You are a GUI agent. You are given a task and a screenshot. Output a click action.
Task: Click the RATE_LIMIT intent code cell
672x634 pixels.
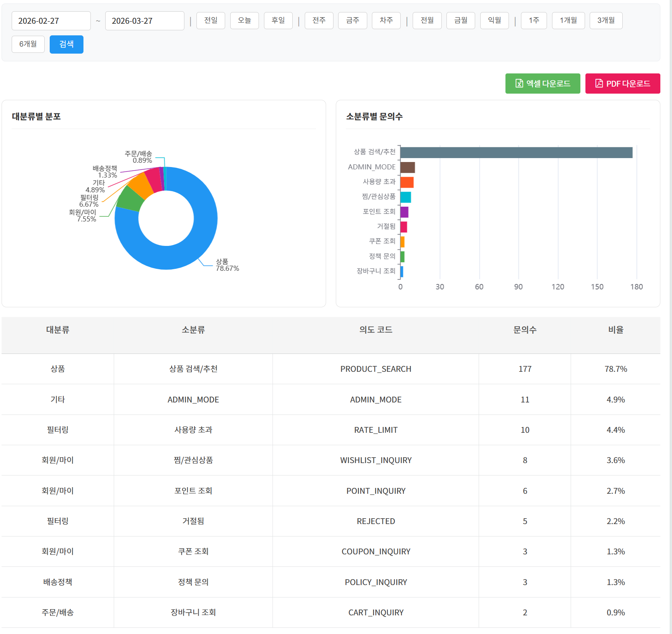[x=375, y=430]
